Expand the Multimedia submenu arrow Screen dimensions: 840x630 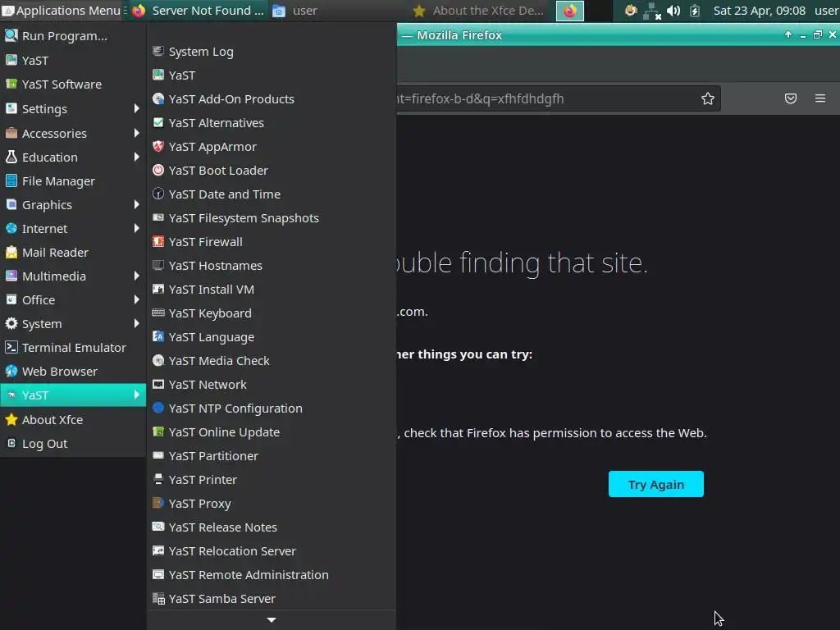coord(137,276)
